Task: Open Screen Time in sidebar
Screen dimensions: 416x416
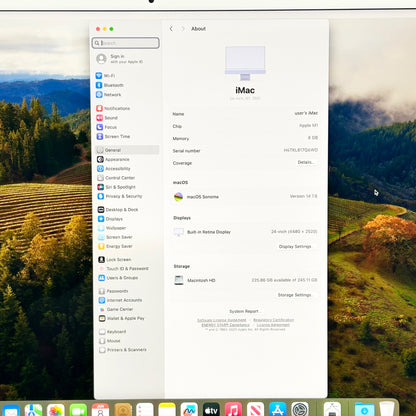Action: click(113, 136)
